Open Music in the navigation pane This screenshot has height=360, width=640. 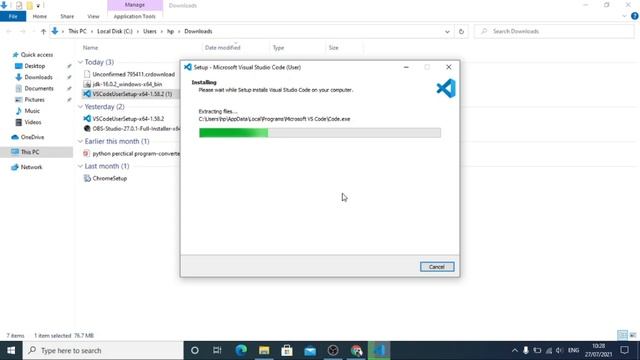(x=27, y=111)
